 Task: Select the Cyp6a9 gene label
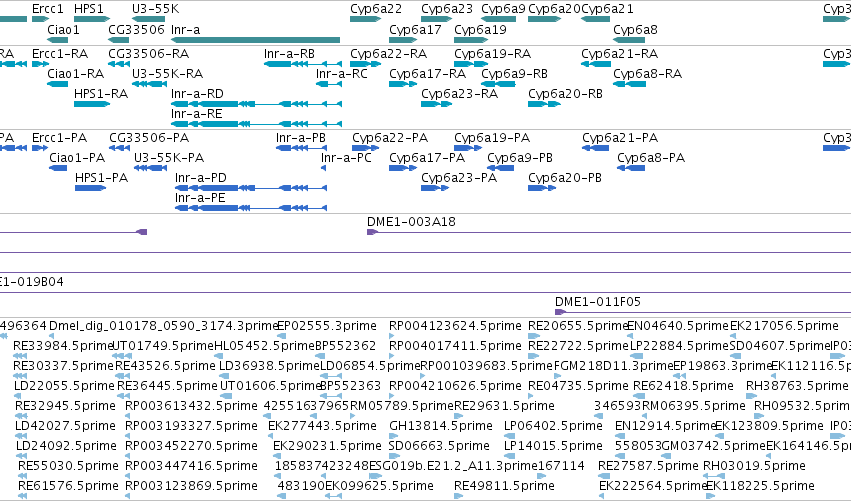pyautogui.click(x=503, y=9)
